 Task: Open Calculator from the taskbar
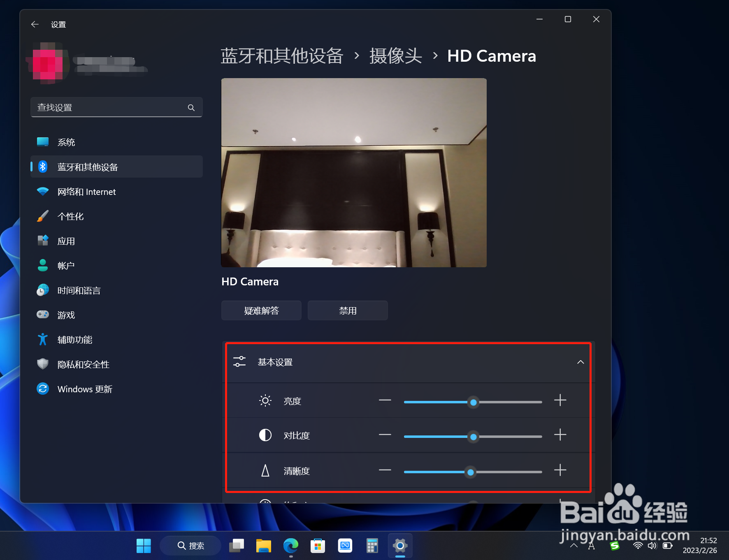point(372,546)
